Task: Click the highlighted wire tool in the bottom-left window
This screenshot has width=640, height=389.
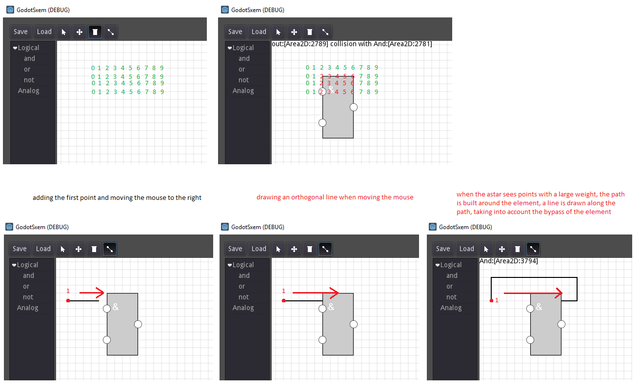Action: point(110,249)
